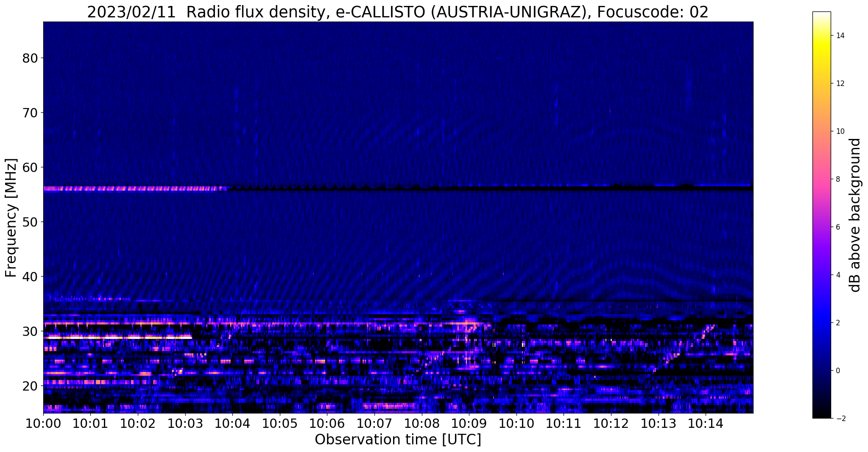Click the 10:03 time tick label

(x=185, y=424)
